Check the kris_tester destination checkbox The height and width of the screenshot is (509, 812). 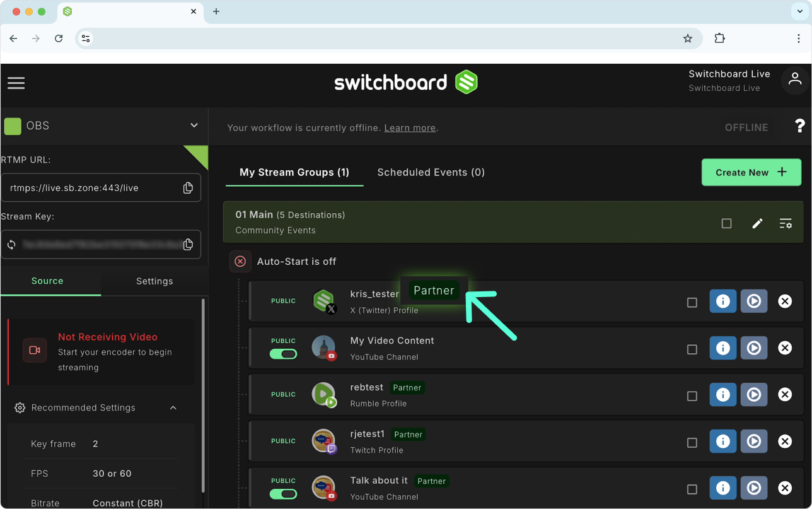(692, 302)
